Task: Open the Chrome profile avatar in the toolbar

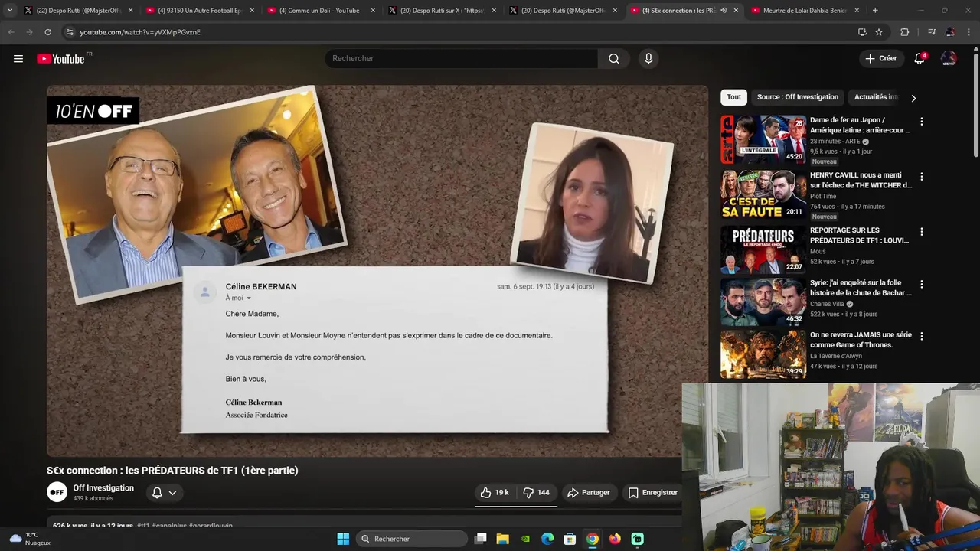Action: tap(950, 32)
